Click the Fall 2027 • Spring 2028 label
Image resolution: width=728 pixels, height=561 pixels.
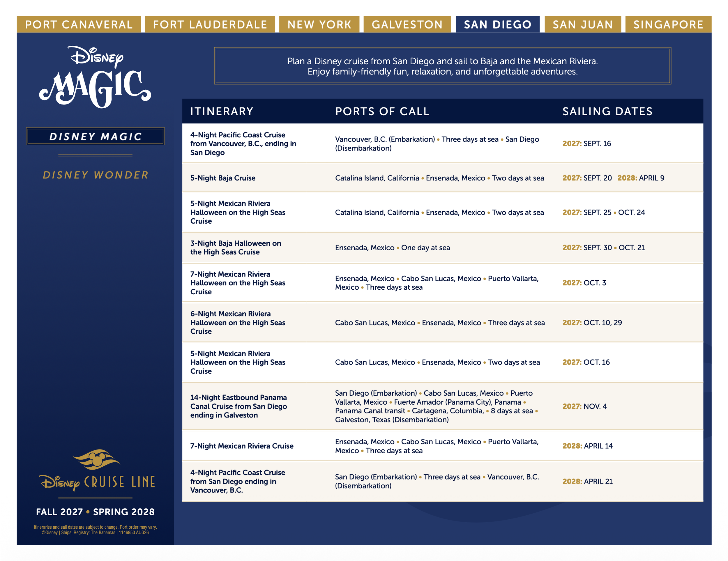95,512
